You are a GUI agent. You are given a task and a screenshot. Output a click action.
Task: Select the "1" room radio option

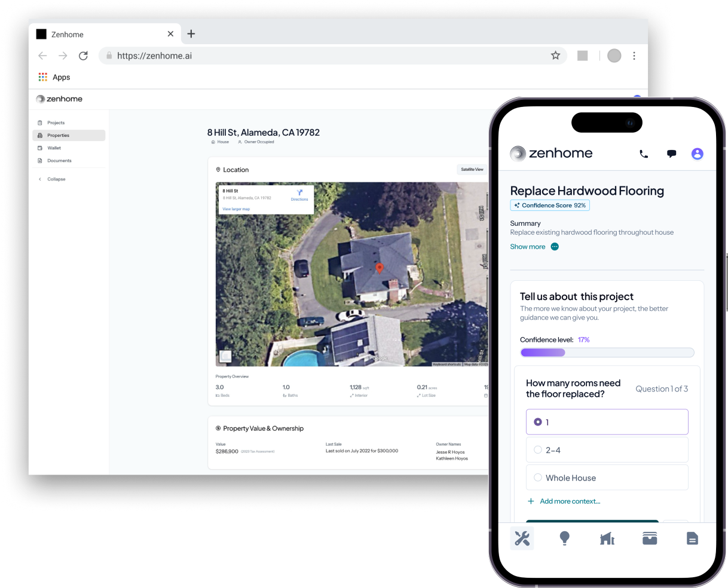pyautogui.click(x=607, y=422)
